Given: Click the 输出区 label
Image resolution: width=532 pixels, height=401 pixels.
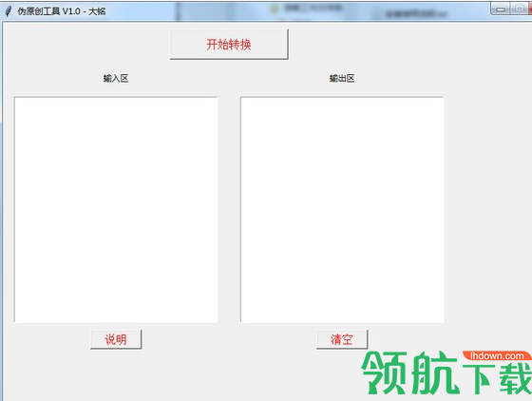Looking at the screenshot, I should click(342, 78).
